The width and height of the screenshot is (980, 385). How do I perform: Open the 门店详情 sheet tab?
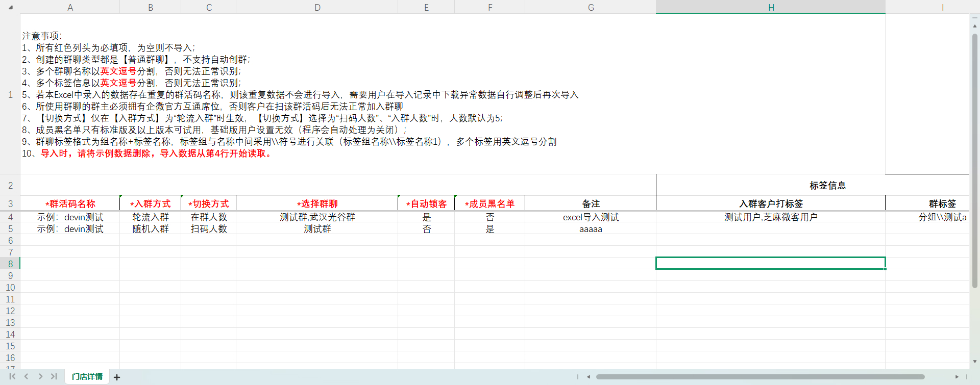pyautogui.click(x=87, y=377)
